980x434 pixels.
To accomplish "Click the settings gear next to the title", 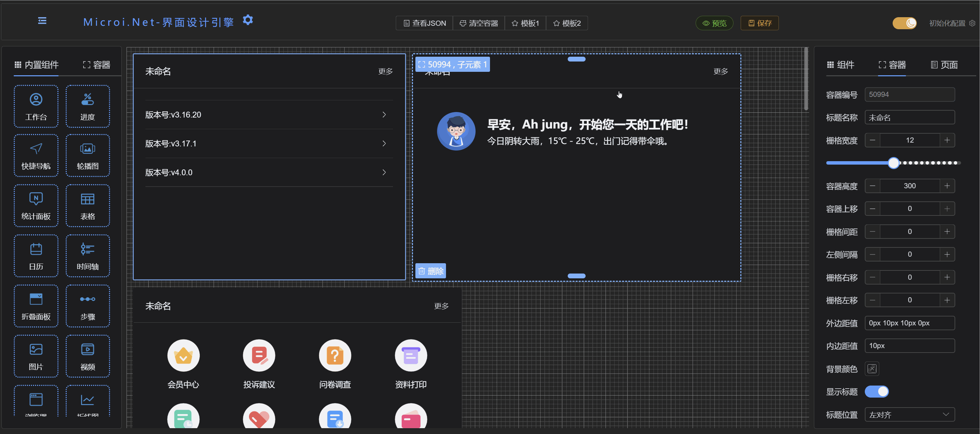I will click(248, 20).
